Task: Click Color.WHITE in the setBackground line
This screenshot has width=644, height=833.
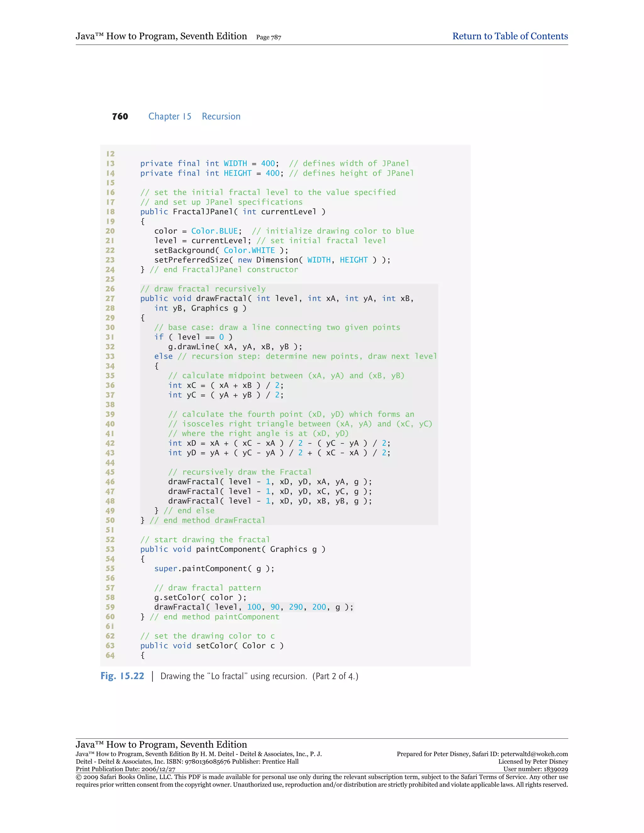Action: [x=249, y=250]
